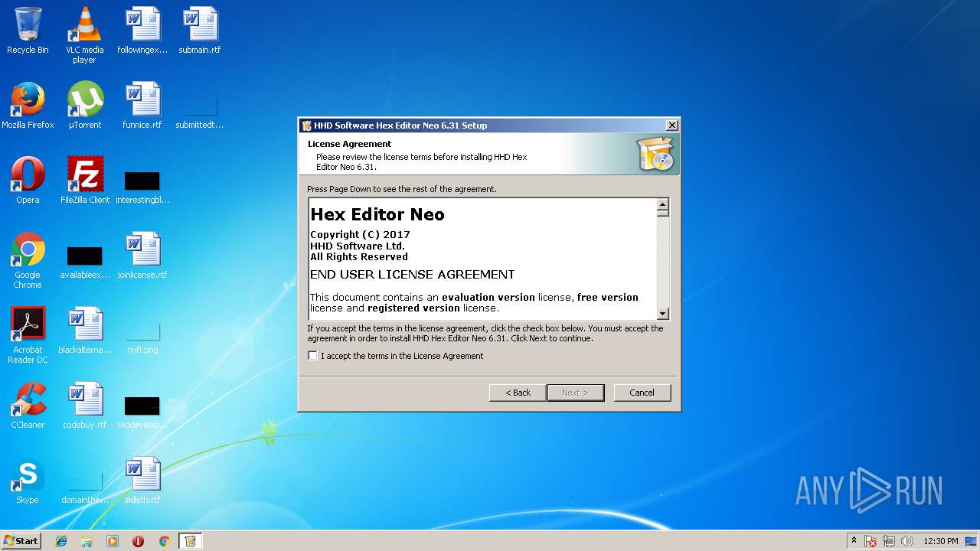Launch Chrome from the taskbar
This screenshot has width=980, height=551.
(x=164, y=541)
